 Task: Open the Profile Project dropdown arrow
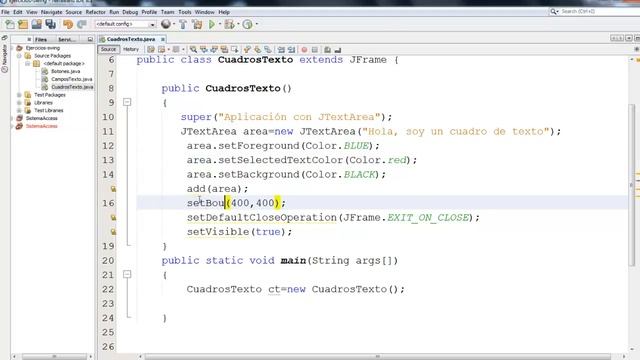tap(256, 24)
